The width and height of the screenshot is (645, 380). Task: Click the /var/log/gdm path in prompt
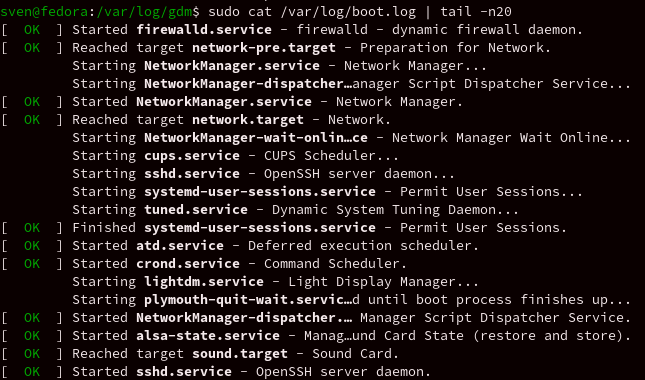tap(144, 12)
